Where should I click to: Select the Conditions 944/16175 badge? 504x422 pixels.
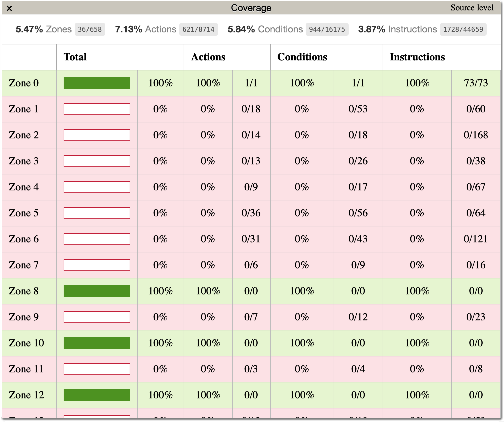[327, 29]
